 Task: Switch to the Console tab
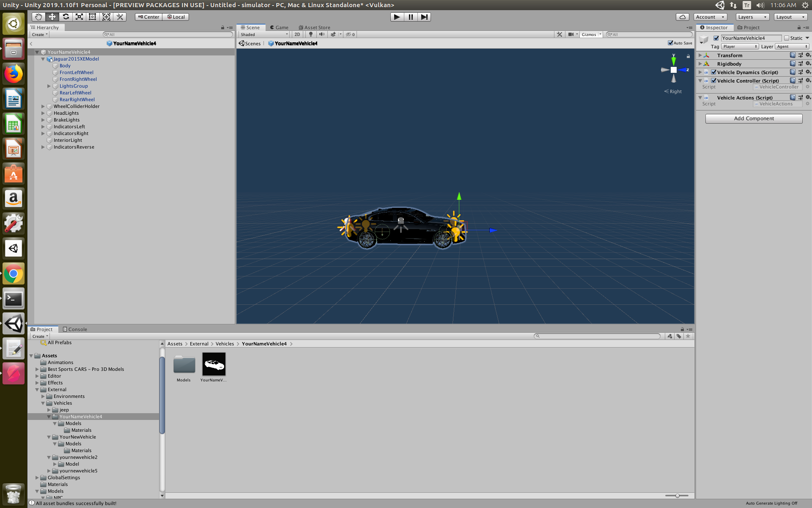[x=75, y=329]
